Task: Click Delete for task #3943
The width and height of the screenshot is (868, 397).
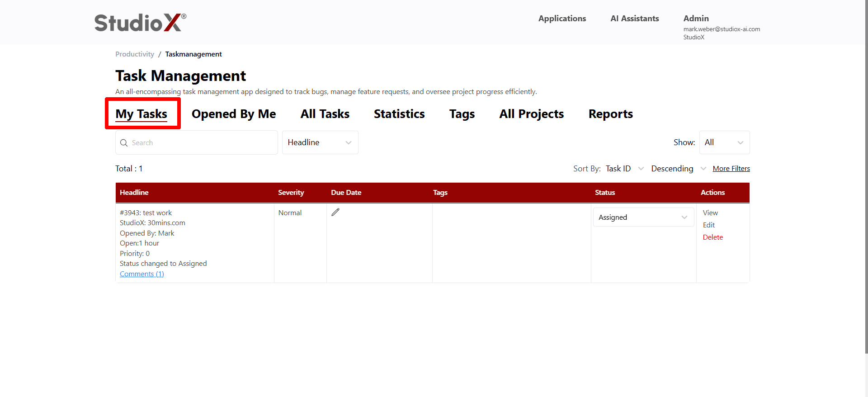Action: [713, 237]
